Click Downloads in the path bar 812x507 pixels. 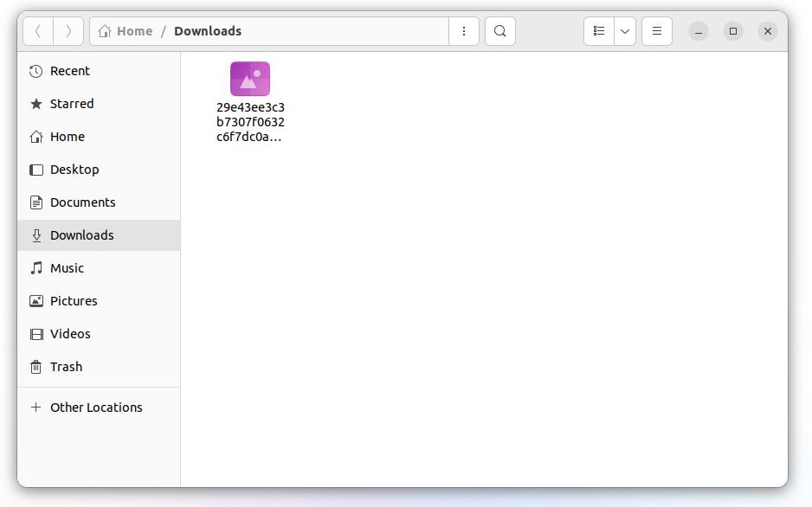(208, 31)
